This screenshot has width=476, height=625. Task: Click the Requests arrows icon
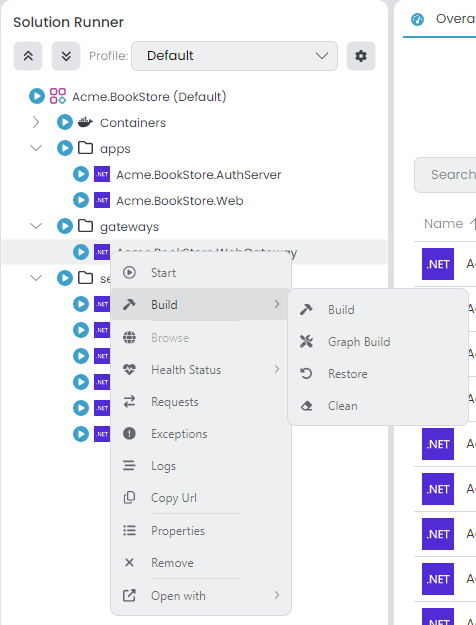click(129, 402)
